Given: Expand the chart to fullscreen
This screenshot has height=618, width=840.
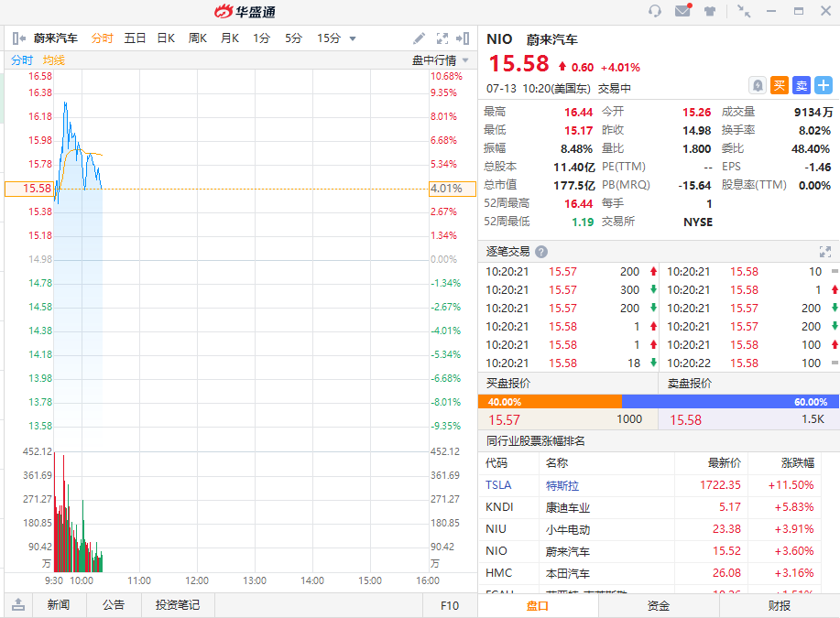Looking at the screenshot, I should [x=442, y=38].
